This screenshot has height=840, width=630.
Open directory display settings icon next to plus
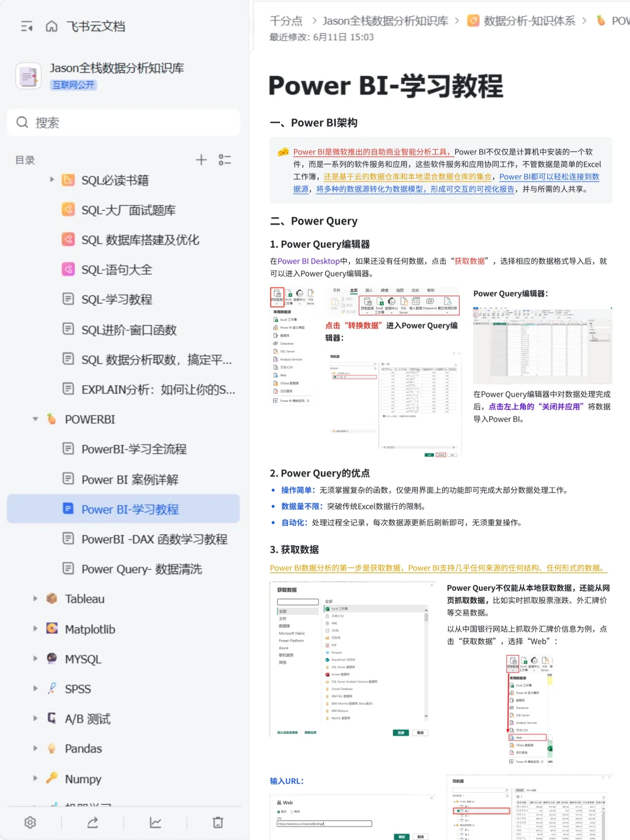tap(225, 160)
